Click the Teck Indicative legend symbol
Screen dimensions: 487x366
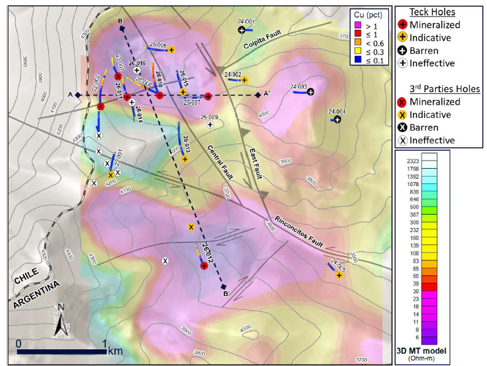click(x=403, y=38)
